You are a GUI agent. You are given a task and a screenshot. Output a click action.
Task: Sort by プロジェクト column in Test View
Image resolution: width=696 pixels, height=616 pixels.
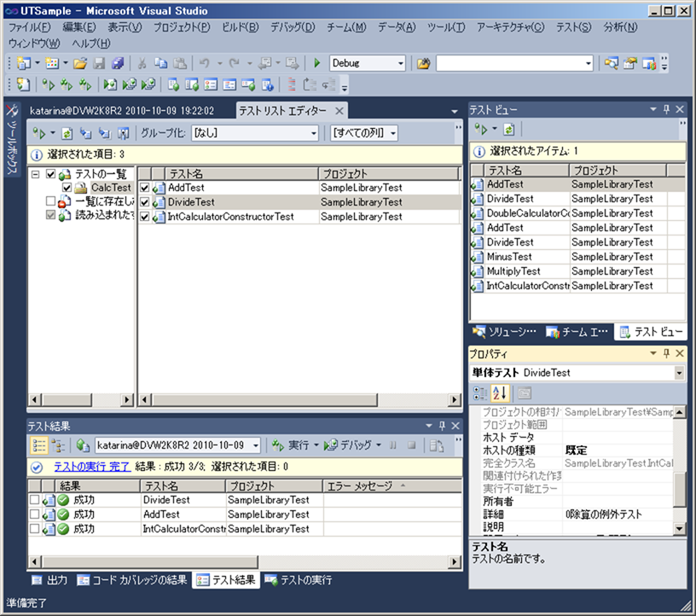tap(618, 170)
